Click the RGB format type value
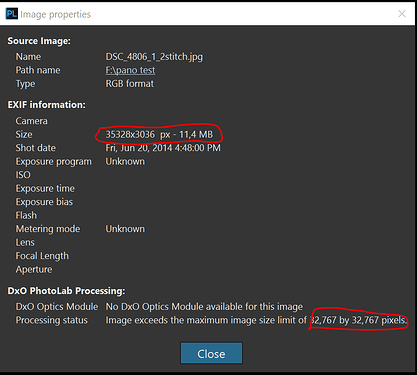The image size is (417, 375). [130, 84]
